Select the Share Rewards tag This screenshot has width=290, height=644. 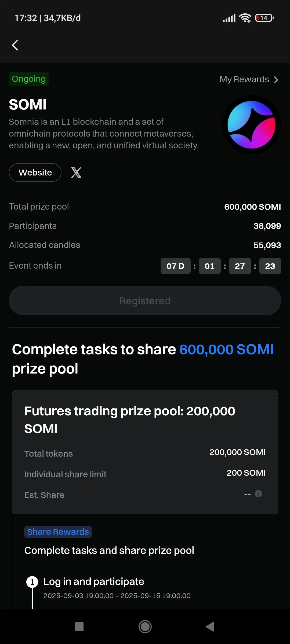pyautogui.click(x=58, y=532)
